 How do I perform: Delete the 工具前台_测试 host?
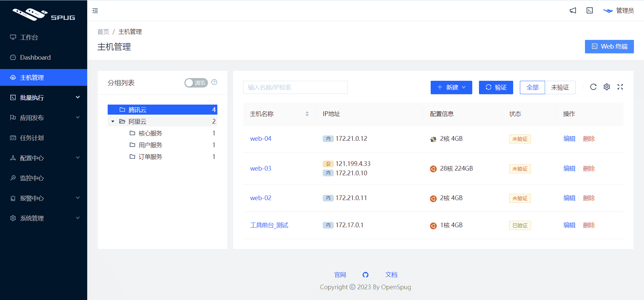589,225
